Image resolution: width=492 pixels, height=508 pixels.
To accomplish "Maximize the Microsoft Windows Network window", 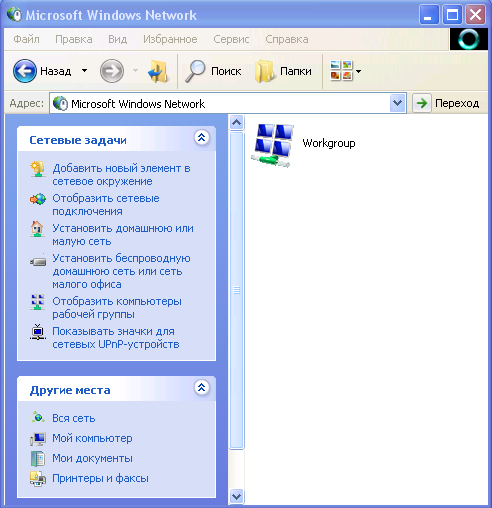I will point(452,15).
